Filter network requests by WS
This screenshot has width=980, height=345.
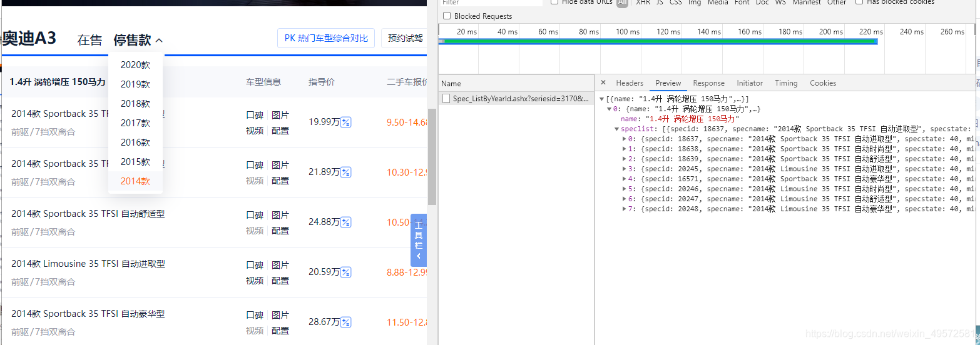780,2
